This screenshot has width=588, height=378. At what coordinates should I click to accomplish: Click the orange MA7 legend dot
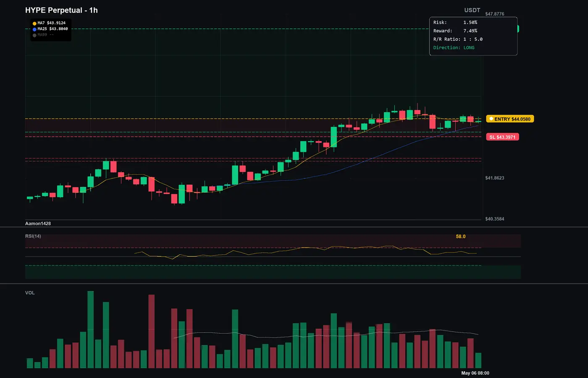[34, 24]
